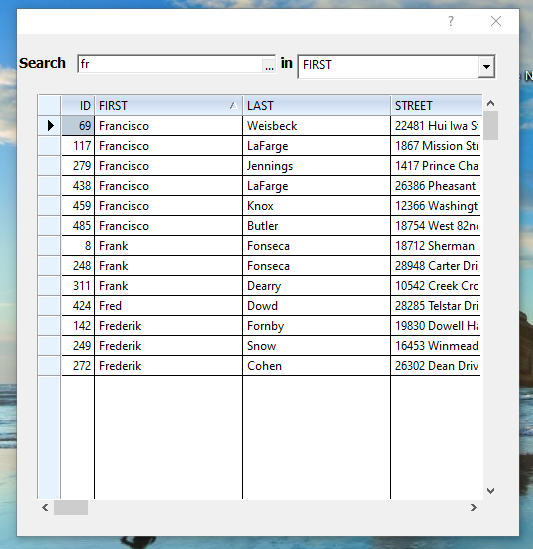Click ID cell 459 for Francisco Knox
This screenshot has height=549, width=533.
point(78,206)
